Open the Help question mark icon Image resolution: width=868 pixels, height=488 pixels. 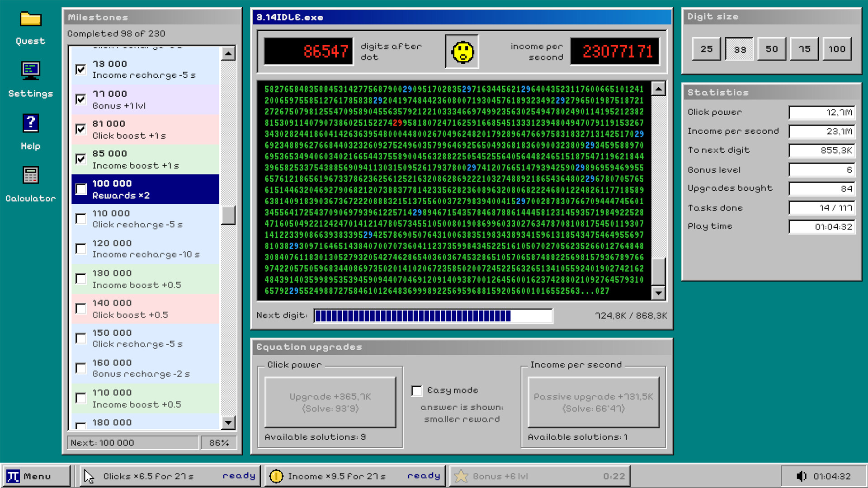(x=31, y=123)
